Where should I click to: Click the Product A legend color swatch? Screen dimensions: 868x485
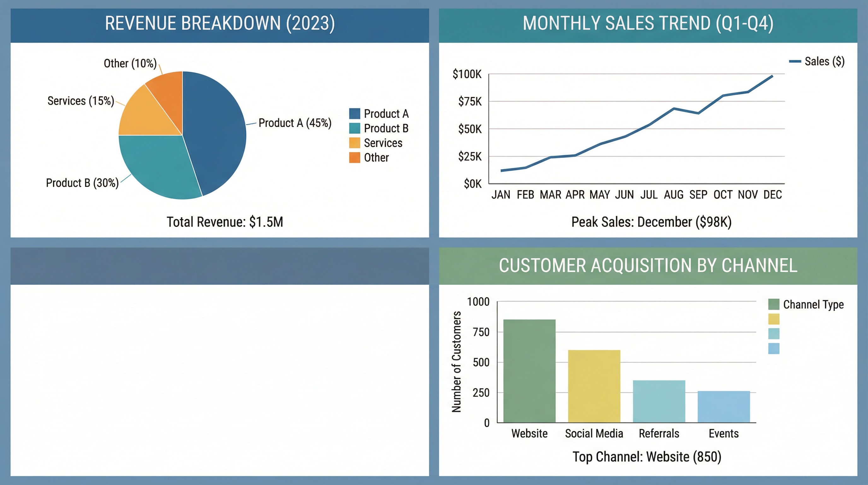[x=355, y=114]
